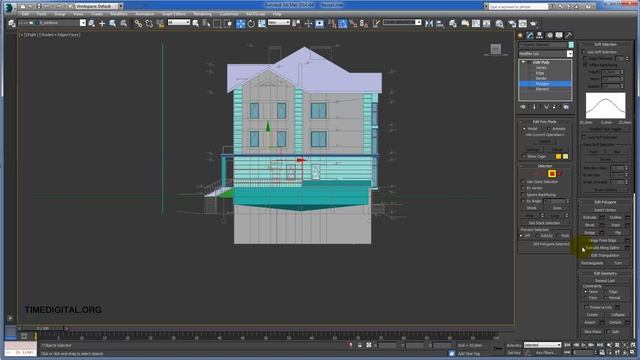
Task: Enable Use Soft Selection checkbox
Action: (x=584, y=52)
